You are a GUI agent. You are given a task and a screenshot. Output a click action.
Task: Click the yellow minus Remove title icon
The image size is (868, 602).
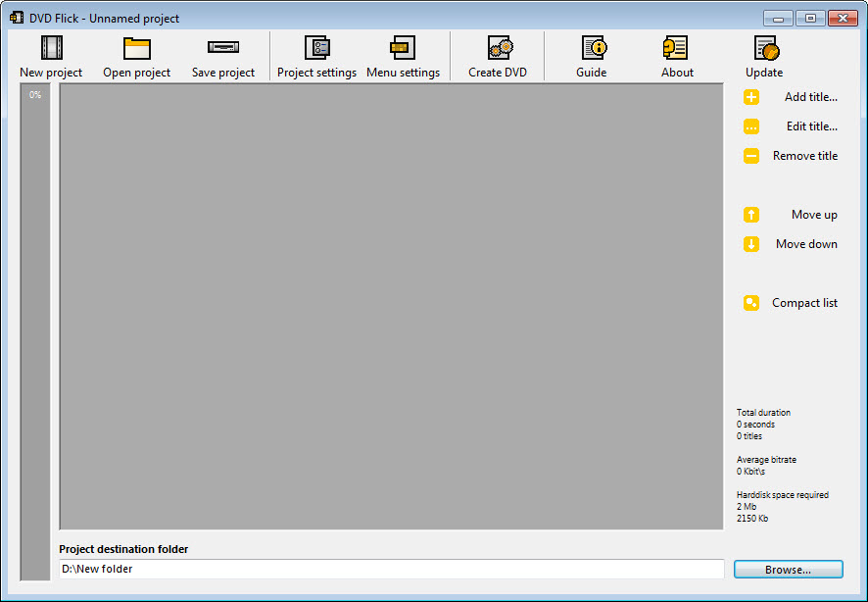(x=751, y=156)
